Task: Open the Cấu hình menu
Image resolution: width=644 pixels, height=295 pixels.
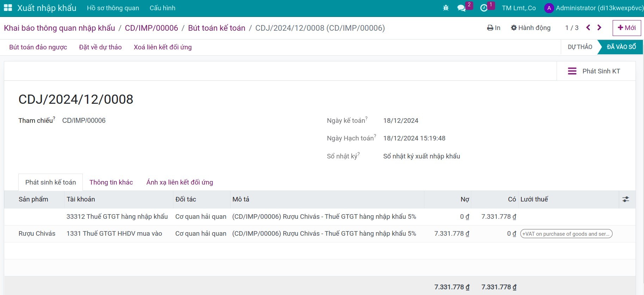Action: [162, 8]
